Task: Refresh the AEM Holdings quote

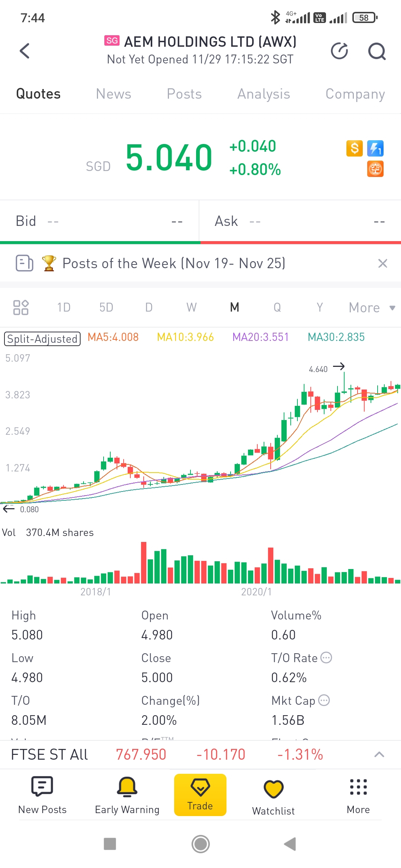Action: pyautogui.click(x=339, y=51)
